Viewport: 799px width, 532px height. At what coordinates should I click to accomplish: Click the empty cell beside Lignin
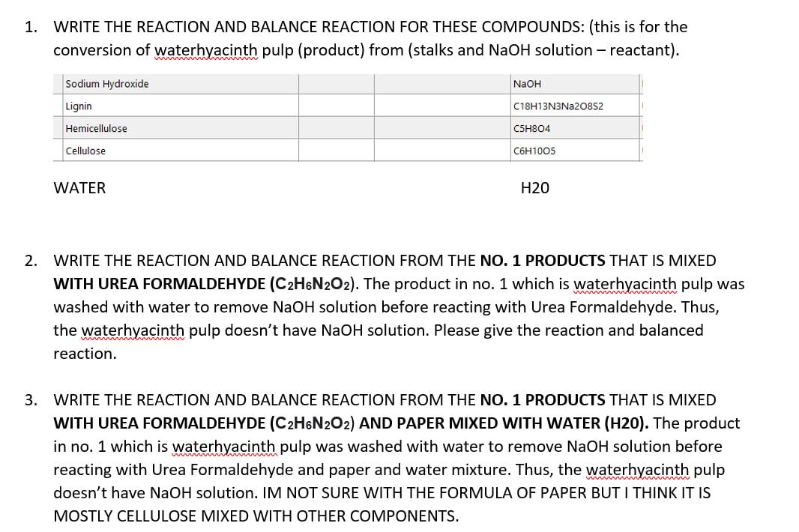[x=337, y=106]
